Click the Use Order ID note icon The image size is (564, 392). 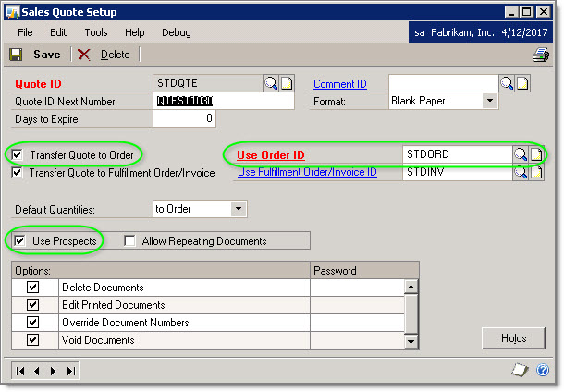tap(536, 154)
